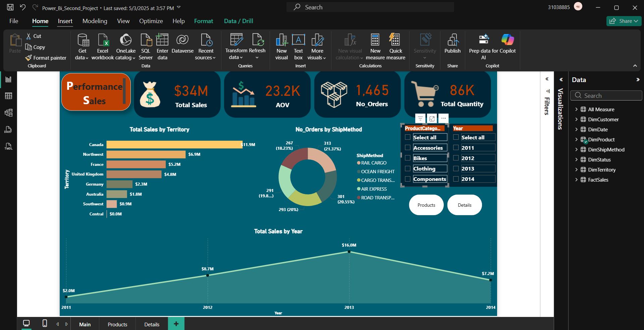Expand the DimCustomer table in the Data pane

(577, 119)
